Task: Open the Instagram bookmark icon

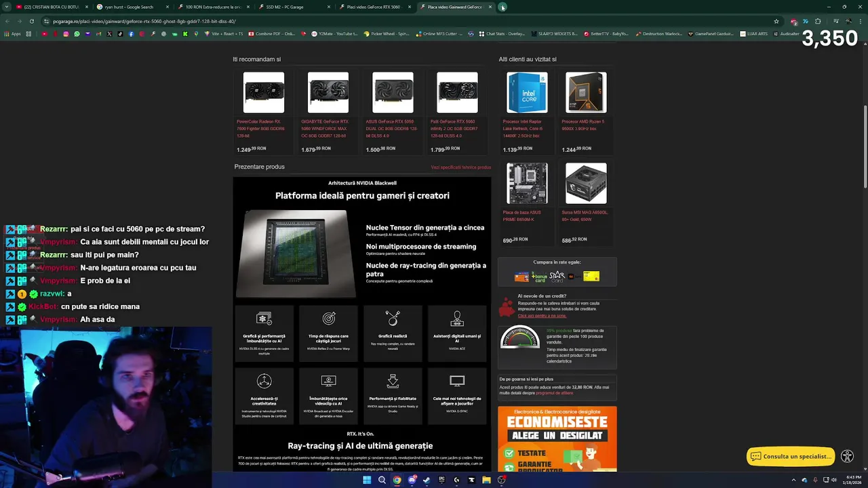Action: pos(66,33)
